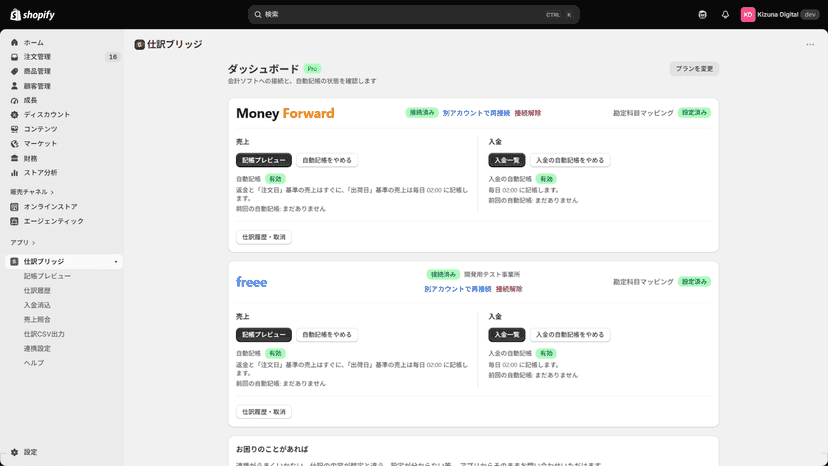This screenshot has width=828, height=466.
Task: Click 接続解除 for Money Forward
Action: tap(528, 113)
